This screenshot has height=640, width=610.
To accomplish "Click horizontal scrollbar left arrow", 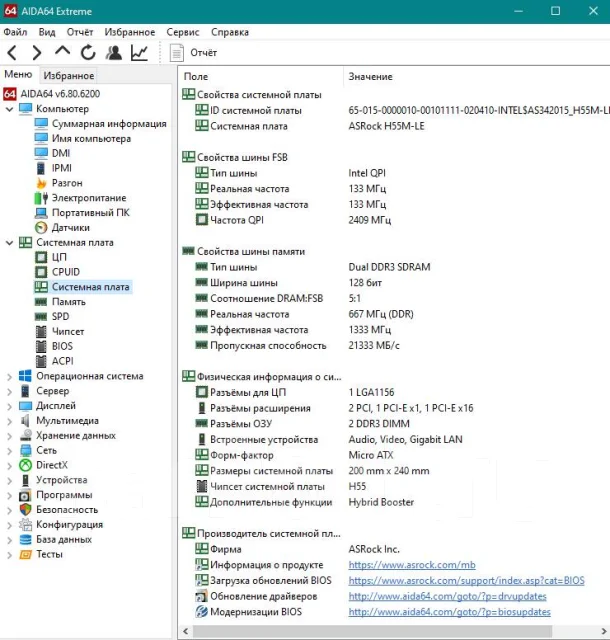I will [x=185, y=631].
